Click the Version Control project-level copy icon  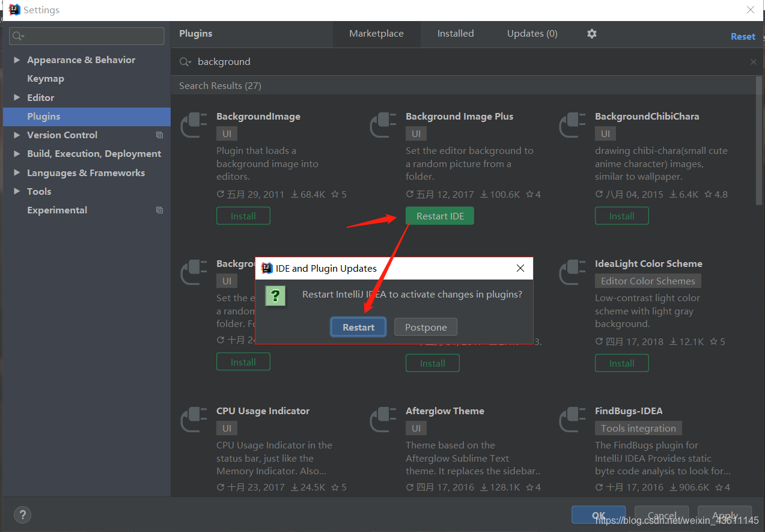click(x=159, y=135)
